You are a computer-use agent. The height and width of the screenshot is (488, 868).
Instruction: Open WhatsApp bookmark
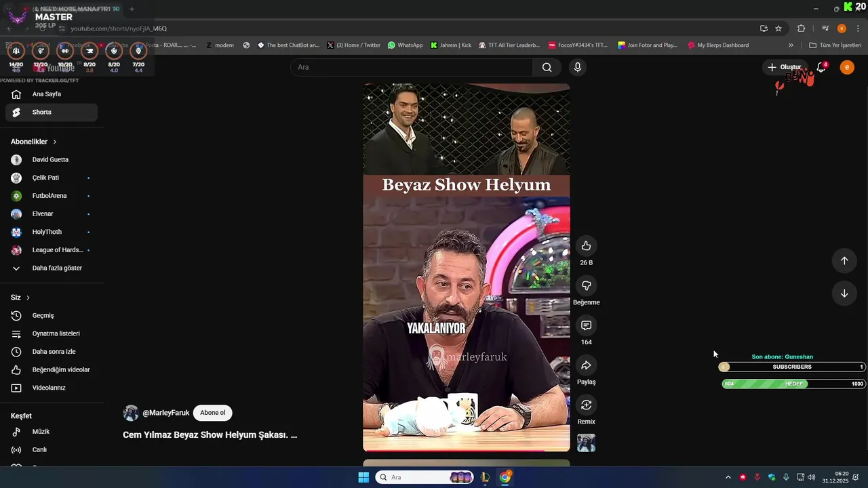[x=405, y=45]
